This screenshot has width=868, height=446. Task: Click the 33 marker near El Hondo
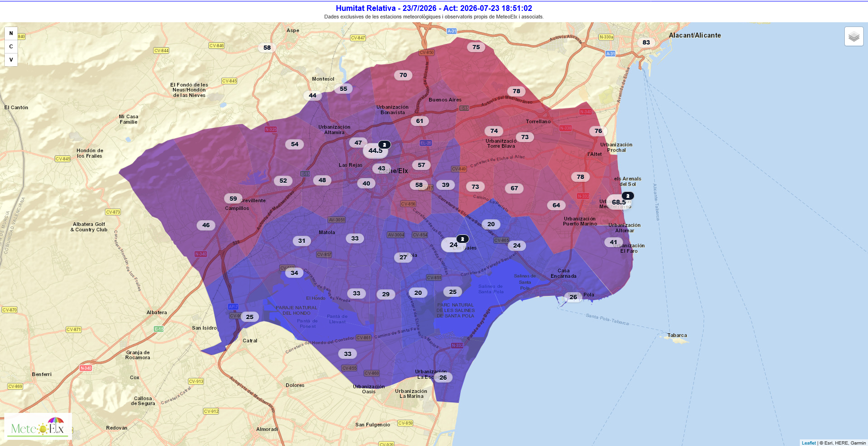[x=357, y=293]
